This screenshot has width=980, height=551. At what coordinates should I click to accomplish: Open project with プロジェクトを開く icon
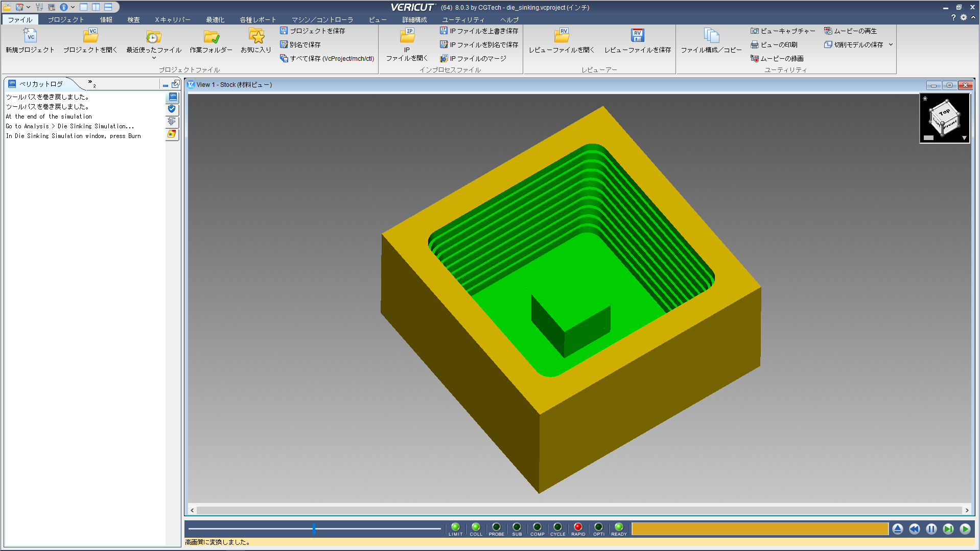click(90, 36)
